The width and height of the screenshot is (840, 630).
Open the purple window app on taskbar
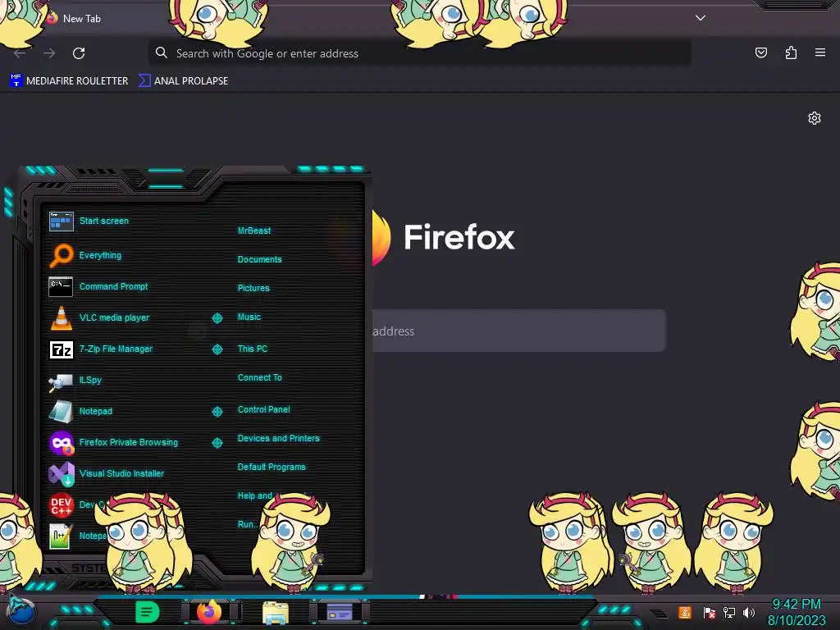point(340,612)
